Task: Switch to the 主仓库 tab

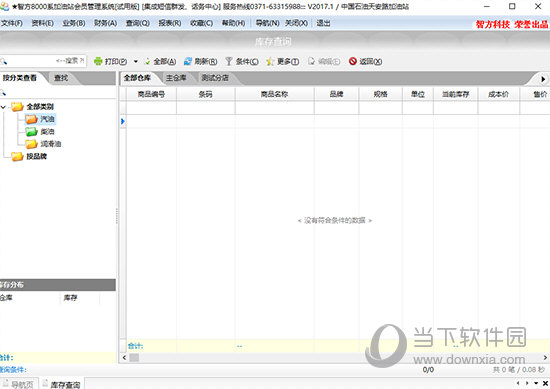Action: [176, 78]
